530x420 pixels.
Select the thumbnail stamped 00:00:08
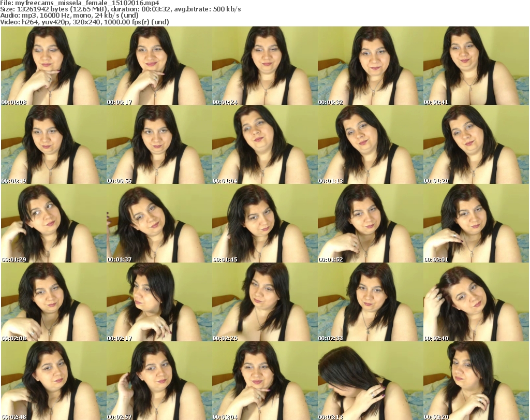[x=54, y=66]
